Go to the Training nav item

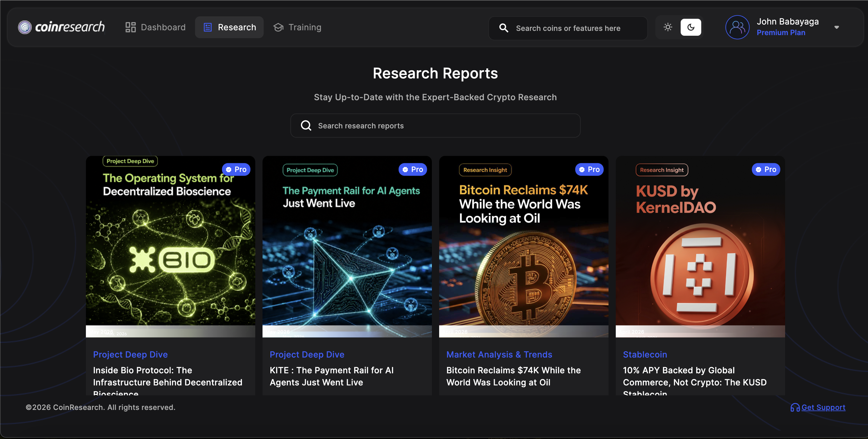[x=297, y=27]
